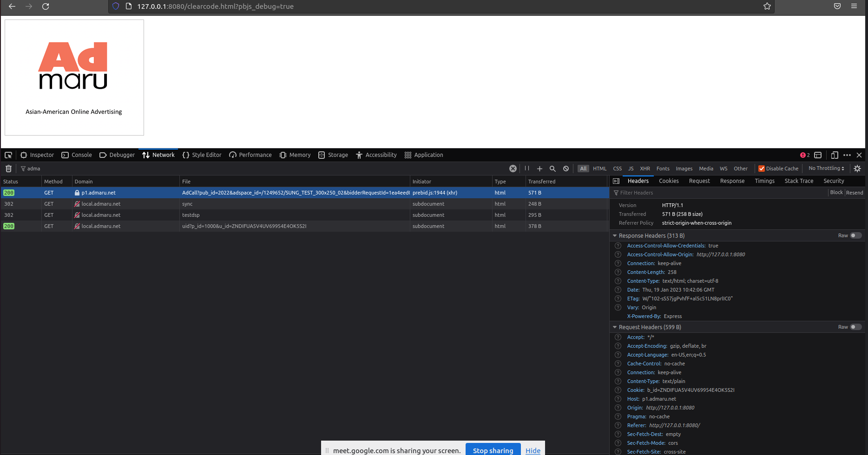This screenshot has height=455, width=868.
Task: Open request blocking panel
Action: pos(566,169)
